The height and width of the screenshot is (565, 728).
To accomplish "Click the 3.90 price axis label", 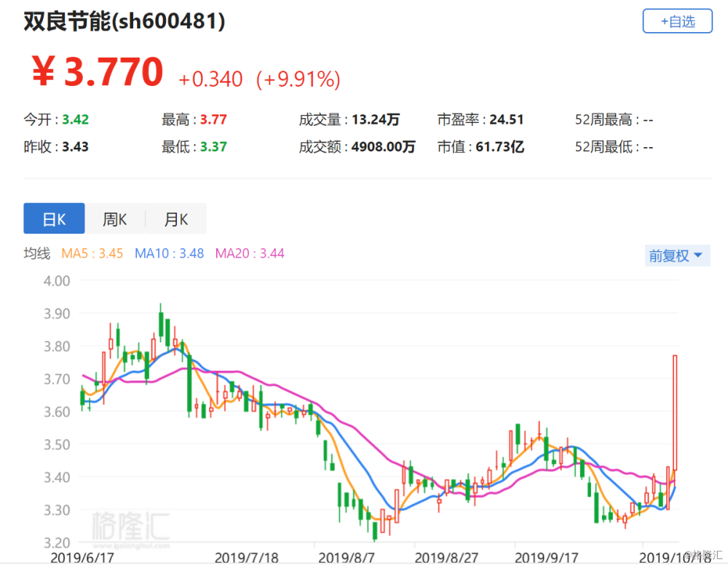I will tap(57, 313).
